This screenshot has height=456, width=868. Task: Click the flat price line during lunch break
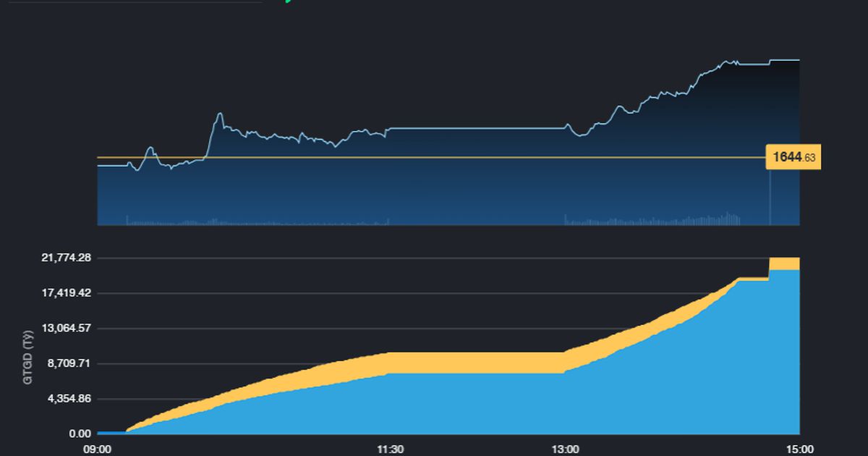point(477,128)
